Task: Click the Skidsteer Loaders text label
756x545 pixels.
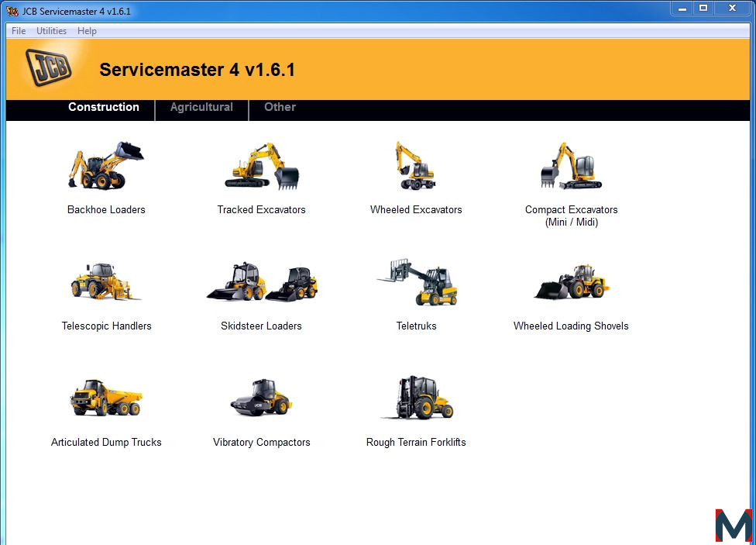Action: [x=261, y=326]
